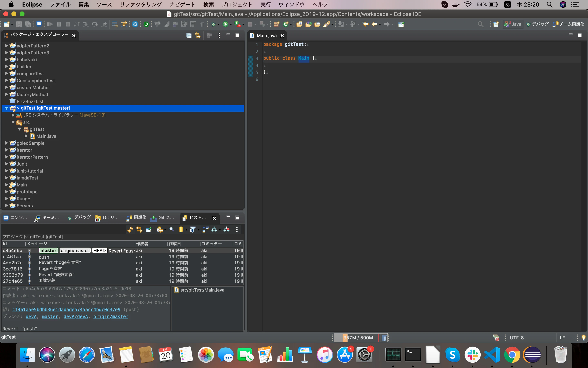Switch to the 同期化 tab
This screenshot has width=588, height=368.
136,218
